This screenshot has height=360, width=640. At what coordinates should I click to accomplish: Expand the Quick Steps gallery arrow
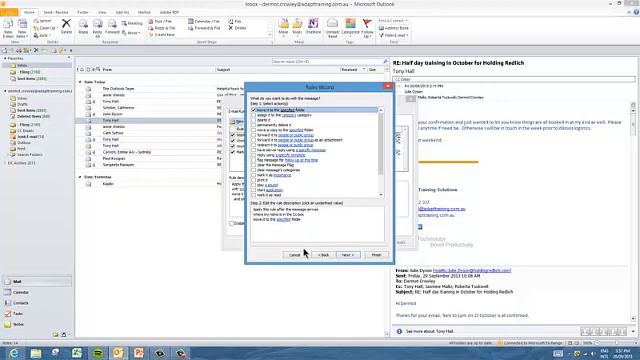click(270, 35)
